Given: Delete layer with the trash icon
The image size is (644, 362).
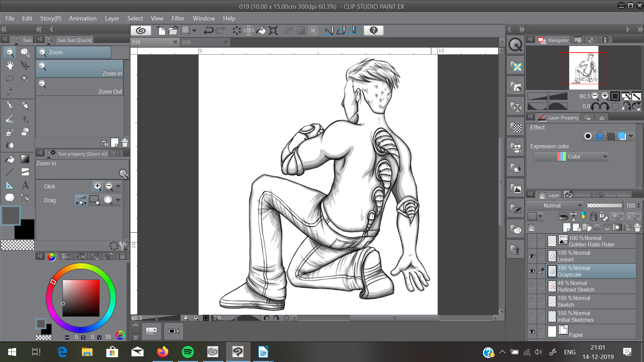Looking at the screenshot, I should coord(637,228).
